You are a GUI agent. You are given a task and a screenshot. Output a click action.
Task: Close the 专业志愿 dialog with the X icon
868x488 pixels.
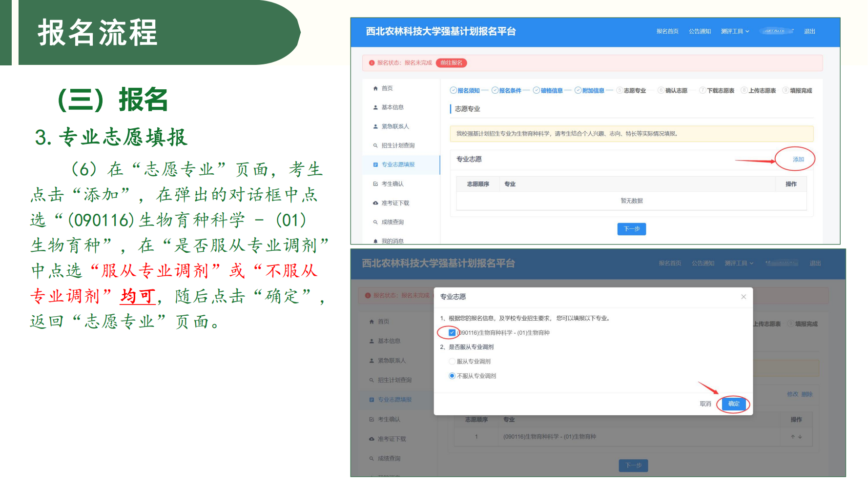point(743,297)
